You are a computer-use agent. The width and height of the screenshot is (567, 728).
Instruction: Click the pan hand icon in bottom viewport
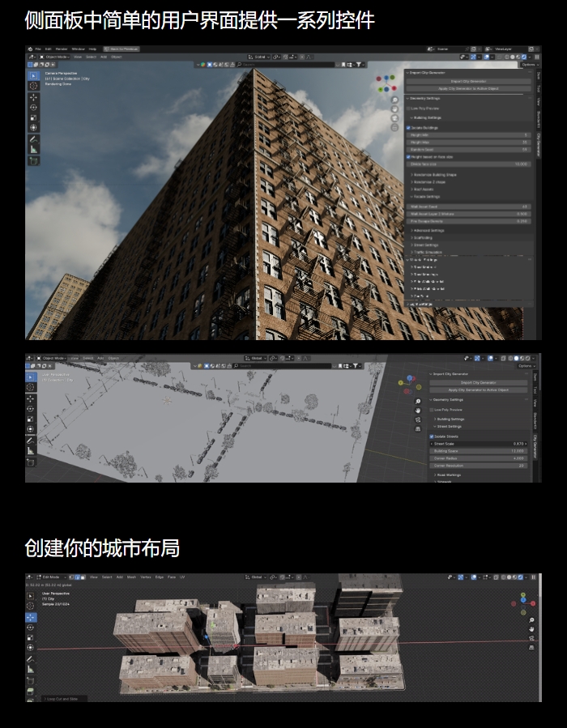(x=531, y=629)
